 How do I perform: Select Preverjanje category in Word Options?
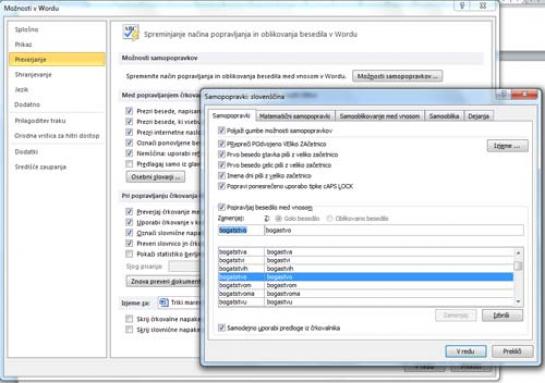pyautogui.click(x=57, y=59)
